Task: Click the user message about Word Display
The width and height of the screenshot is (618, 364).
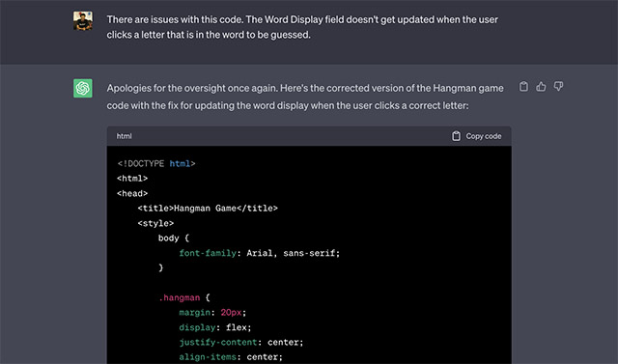Action: (302, 27)
